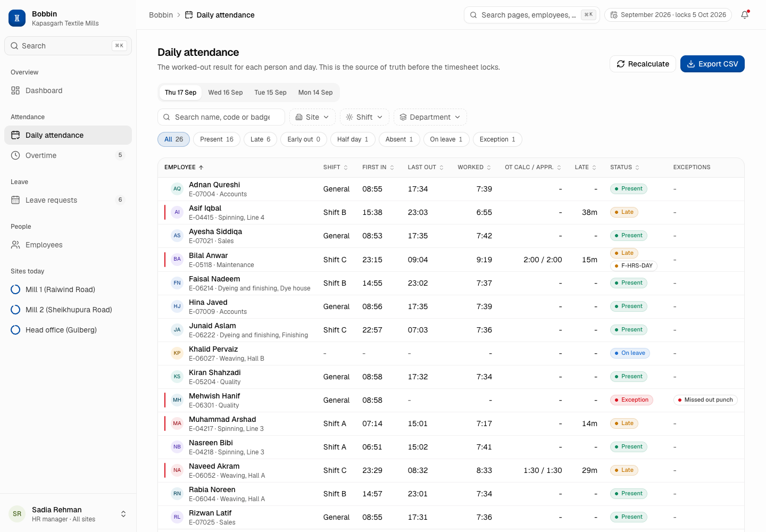Open the Department filter dropdown
The image size is (766, 532).
430,117
